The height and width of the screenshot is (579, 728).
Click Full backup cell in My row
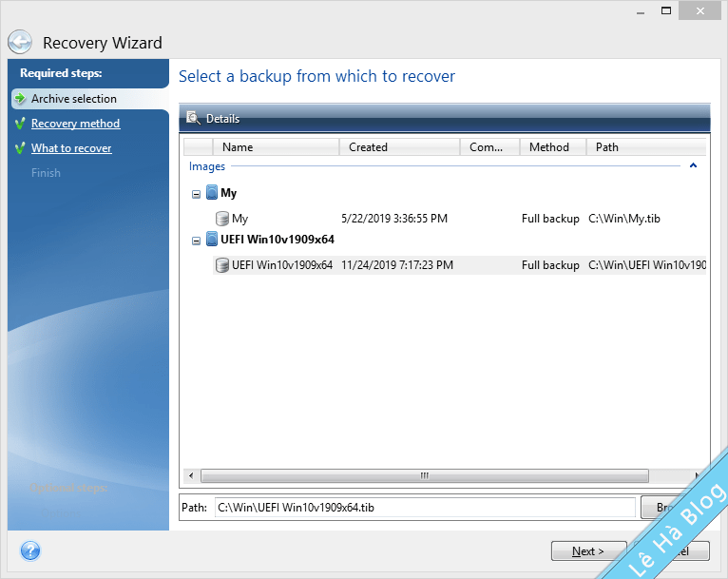(550, 219)
